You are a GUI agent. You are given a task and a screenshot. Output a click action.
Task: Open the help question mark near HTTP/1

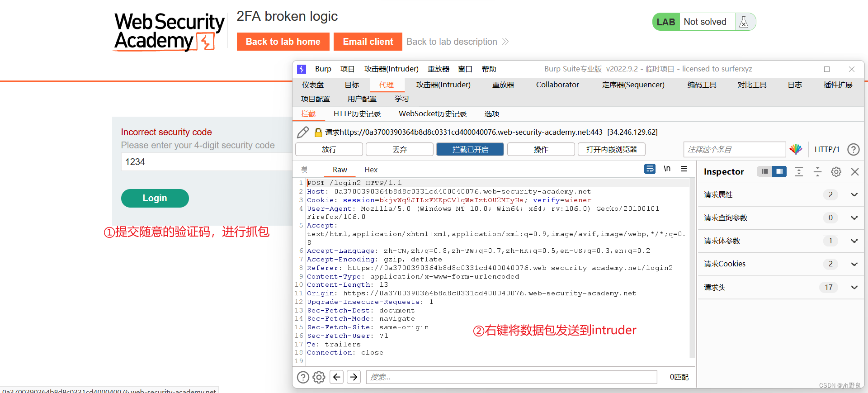pyautogui.click(x=853, y=149)
